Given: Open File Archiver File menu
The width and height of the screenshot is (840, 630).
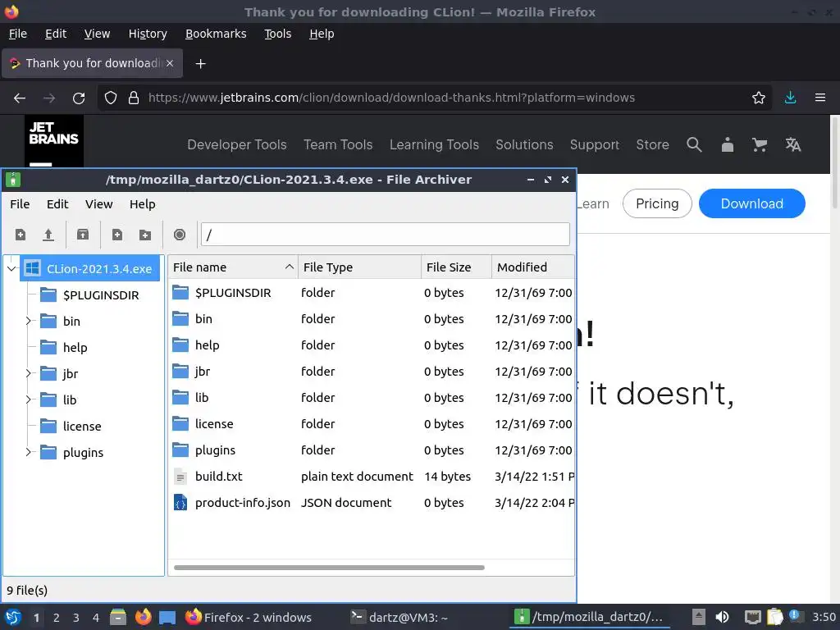Looking at the screenshot, I should click(20, 204).
